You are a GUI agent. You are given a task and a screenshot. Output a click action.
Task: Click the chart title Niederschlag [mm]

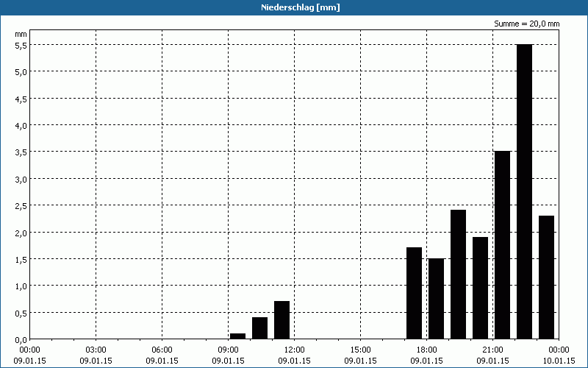click(x=301, y=7)
